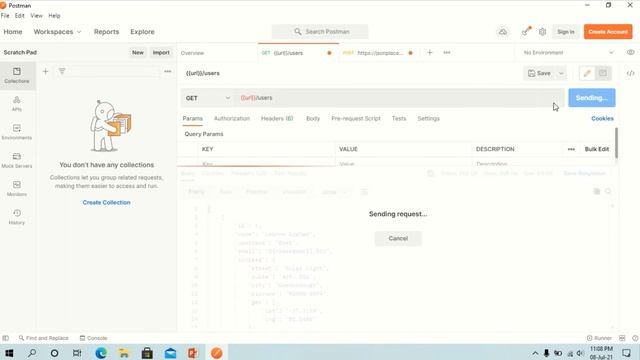Click the Bulk Edit link

tap(597, 149)
